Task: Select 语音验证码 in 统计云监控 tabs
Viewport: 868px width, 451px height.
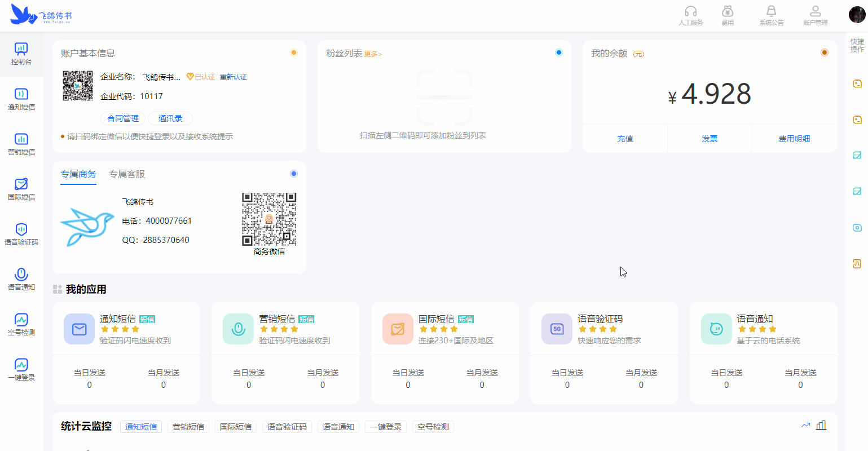Action: coord(287,427)
